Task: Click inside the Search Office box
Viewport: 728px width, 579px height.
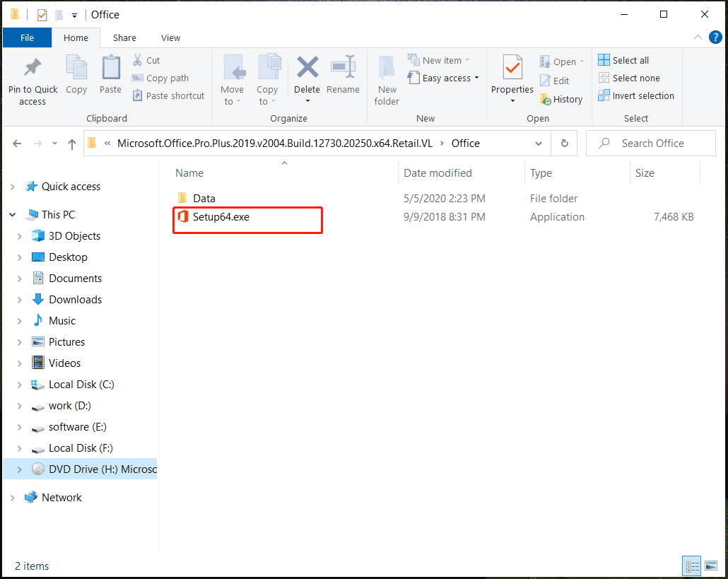Action: tap(650, 143)
